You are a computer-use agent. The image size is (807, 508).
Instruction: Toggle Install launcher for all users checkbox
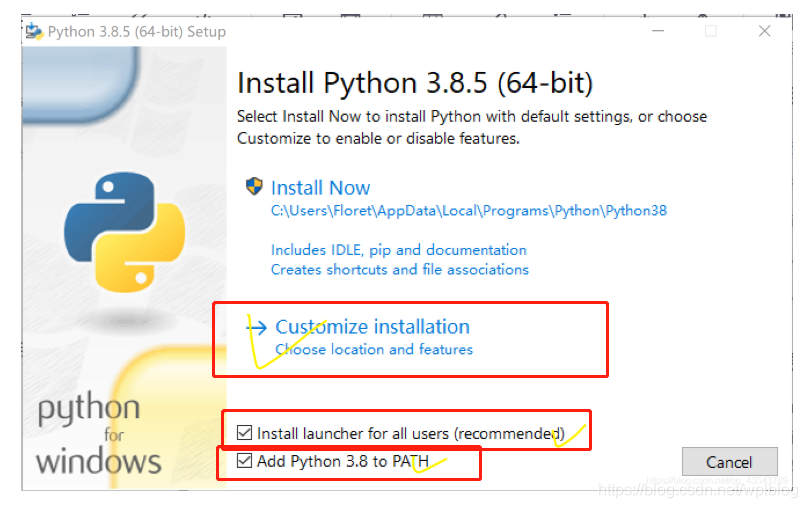pos(244,433)
